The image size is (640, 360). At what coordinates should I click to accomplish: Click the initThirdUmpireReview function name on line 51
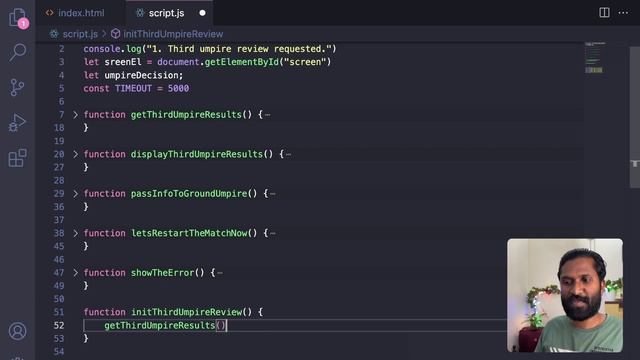pyautogui.click(x=186, y=312)
